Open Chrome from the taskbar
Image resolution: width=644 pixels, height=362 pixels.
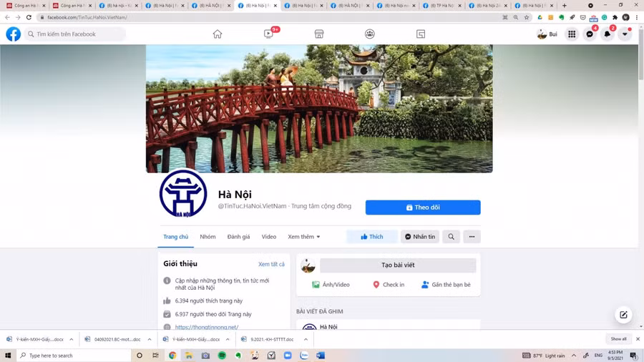point(172,356)
